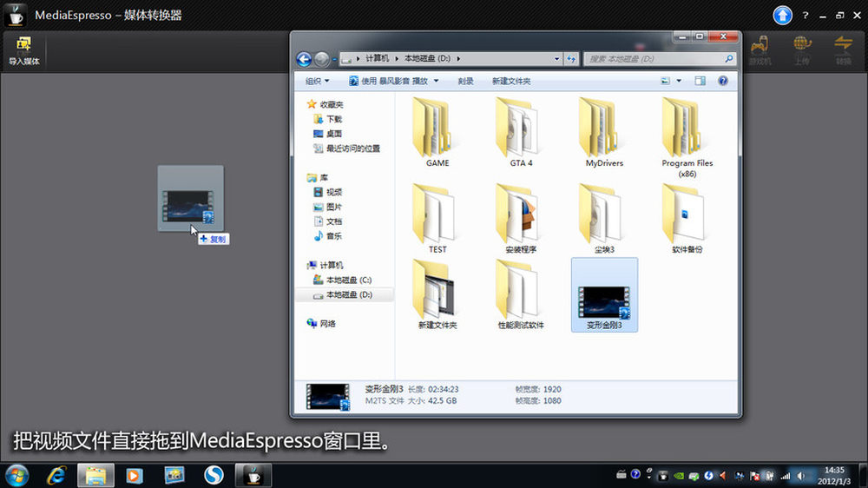Open the Program Files (x86) folder
The height and width of the screenshot is (488, 868).
(x=687, y=137)
